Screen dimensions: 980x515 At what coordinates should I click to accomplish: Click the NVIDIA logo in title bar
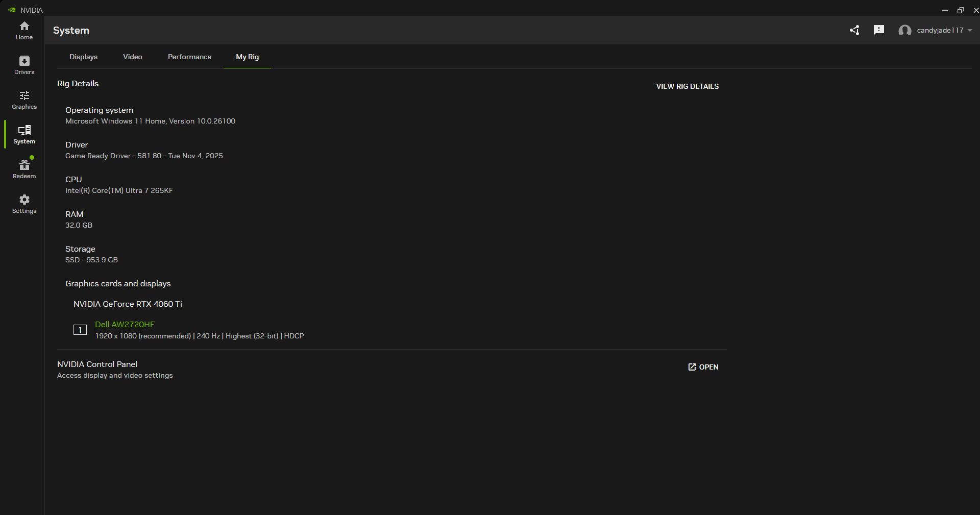[12, 10]
